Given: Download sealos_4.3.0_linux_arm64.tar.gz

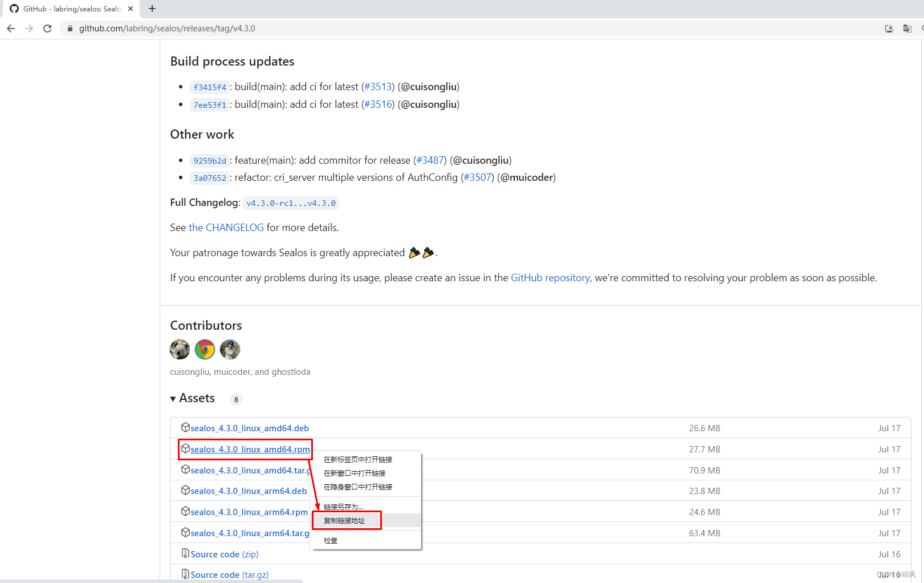Looking at the screenshot, I should click(250, 533).
